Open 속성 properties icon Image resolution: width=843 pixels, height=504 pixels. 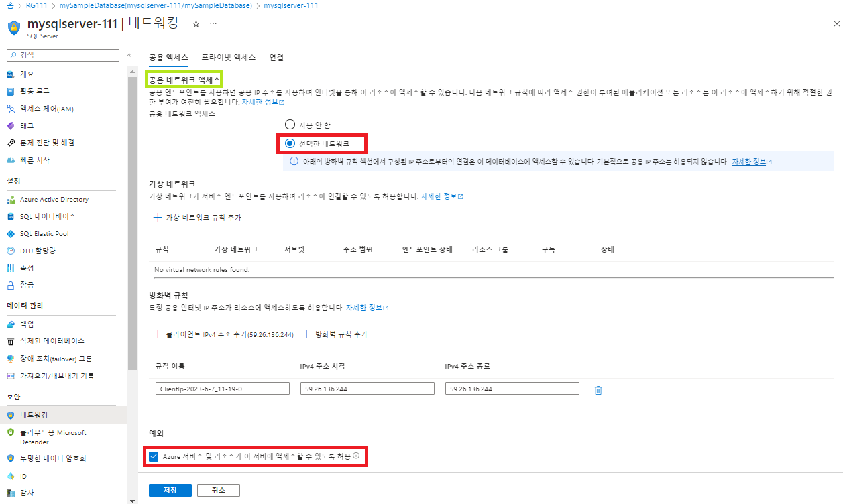click(x=10, y=268)
